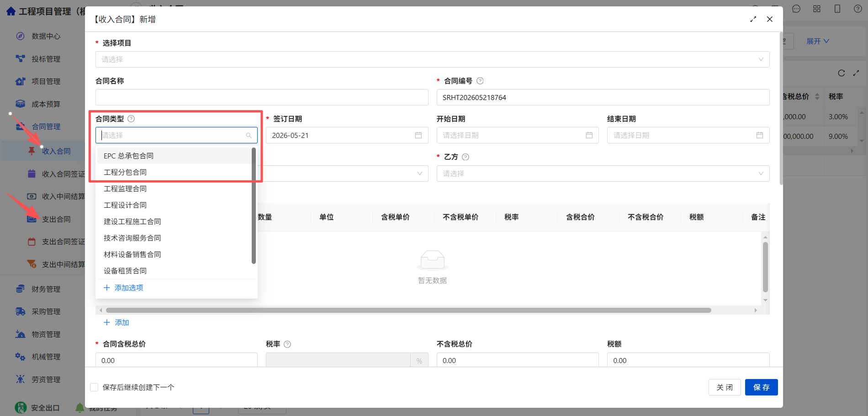
Task: Open the 选择项目 dropdown
Action: [432, 59]
